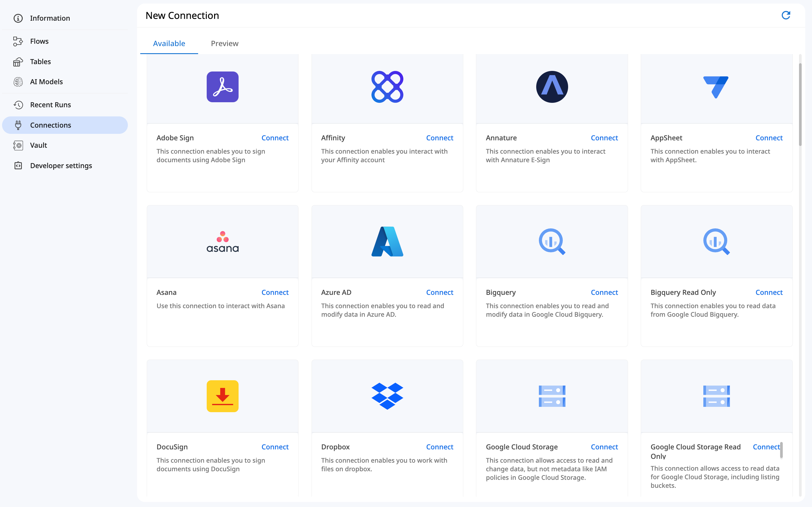Click the Dropbox logo icon
Screen dimensions: 812x507
[387, 396]
